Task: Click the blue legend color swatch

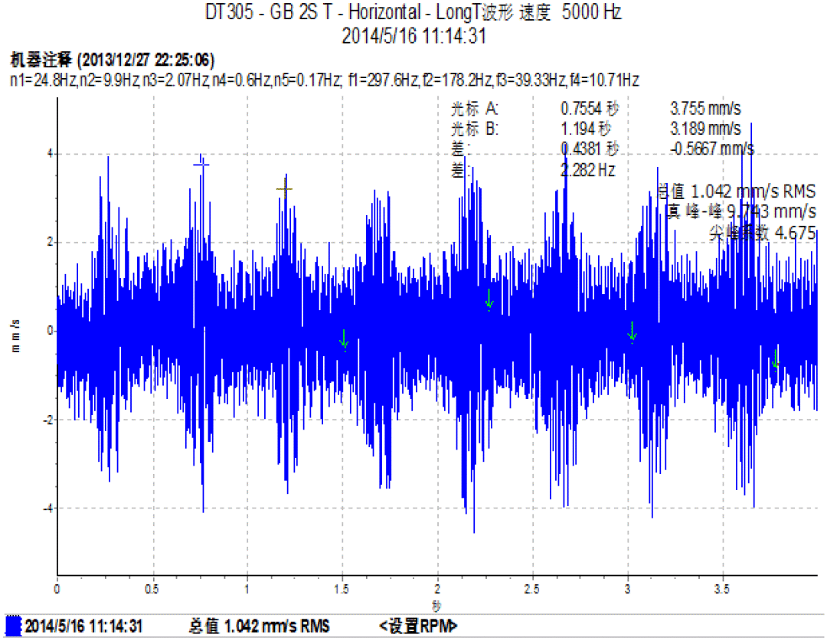Action: click(12, 626)
